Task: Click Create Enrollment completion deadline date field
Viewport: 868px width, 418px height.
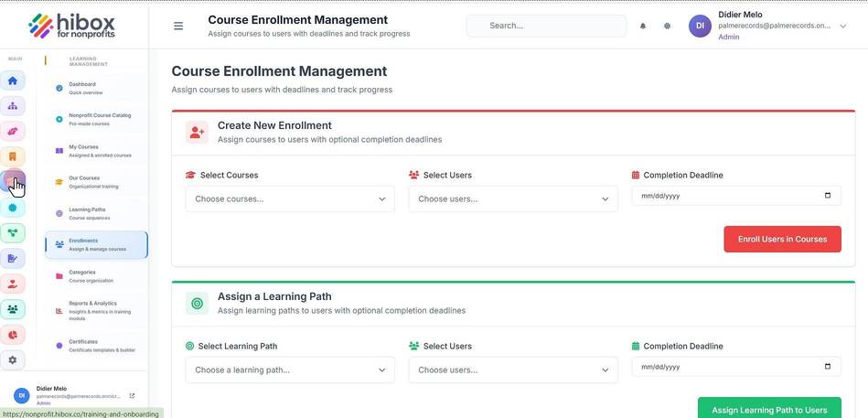Action: [x=736, y=196]
